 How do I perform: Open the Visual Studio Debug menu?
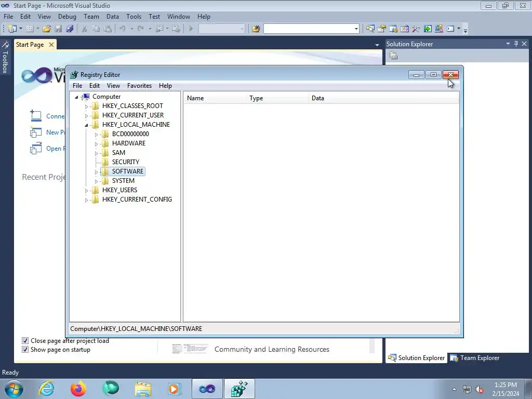tap(67, 16)
